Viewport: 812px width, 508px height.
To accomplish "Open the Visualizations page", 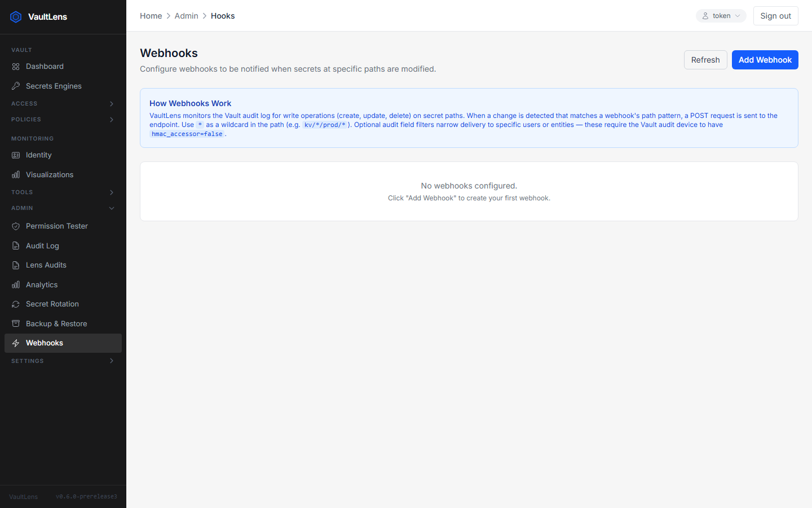I will tap(63, 175).
